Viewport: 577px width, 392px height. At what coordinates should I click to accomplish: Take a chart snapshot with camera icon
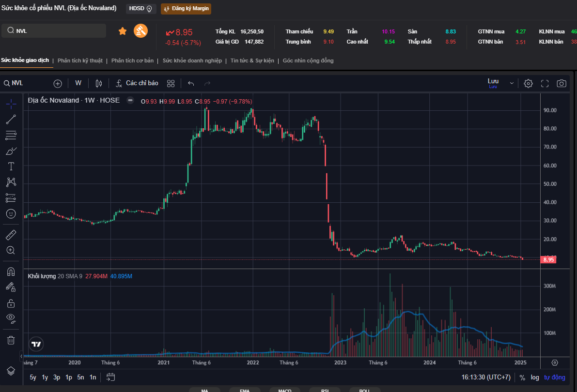(x=561, y=83)
